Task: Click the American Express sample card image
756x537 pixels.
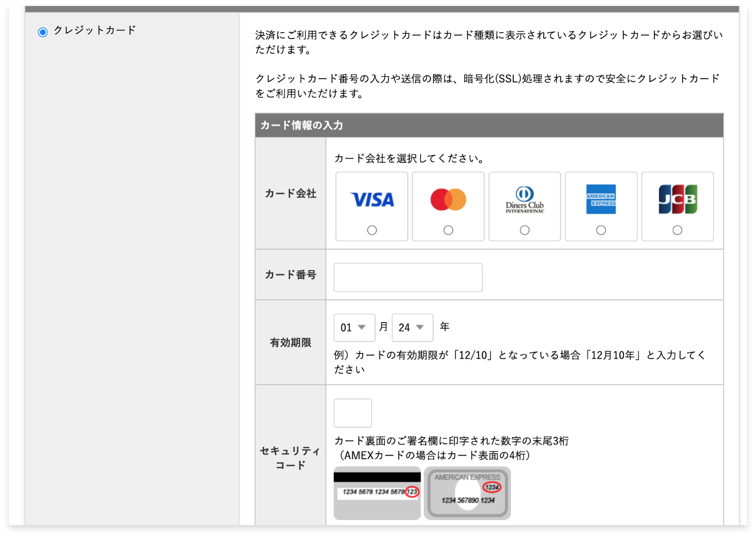Action: click(467, 493)
